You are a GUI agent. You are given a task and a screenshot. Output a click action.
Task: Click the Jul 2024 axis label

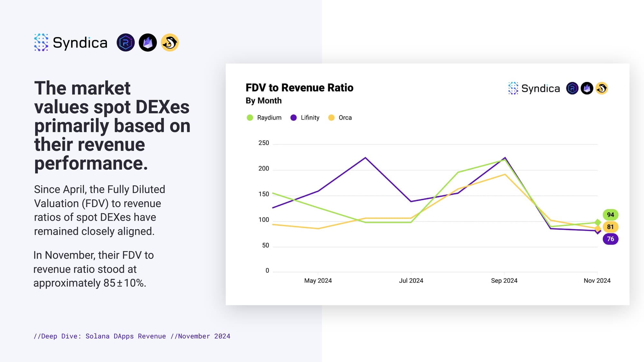click(x=411, y=281)
